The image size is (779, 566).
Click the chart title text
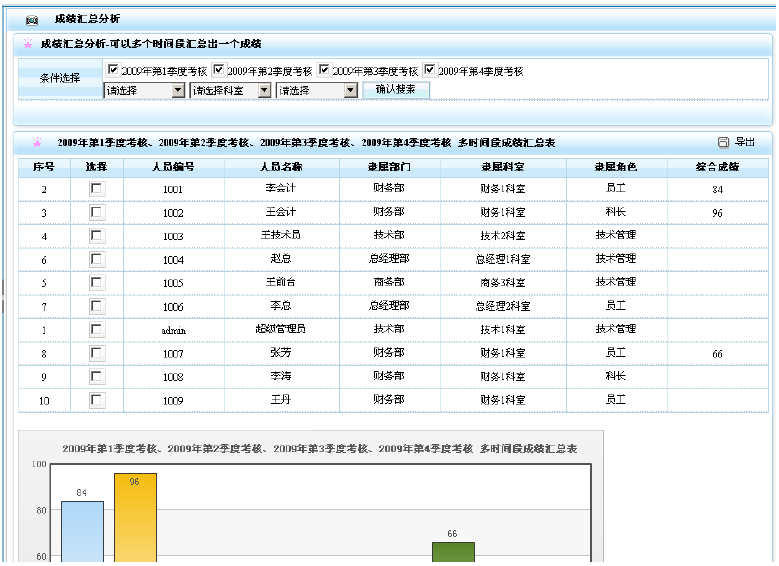[x=319, y=449]
